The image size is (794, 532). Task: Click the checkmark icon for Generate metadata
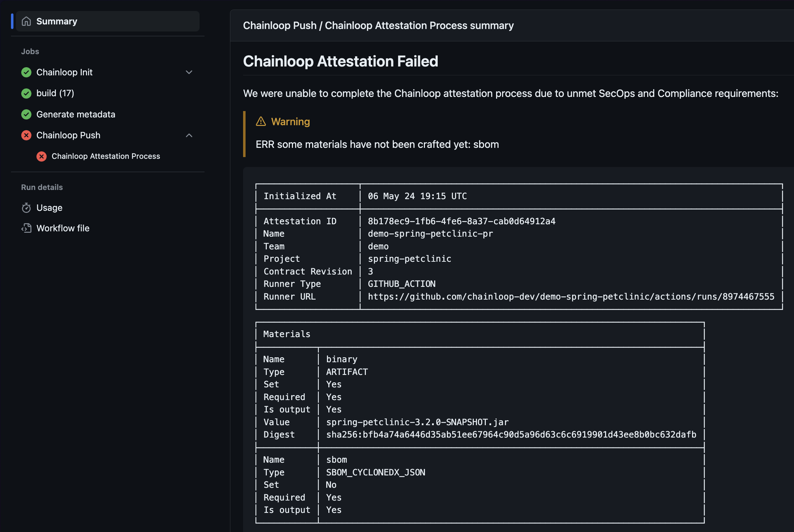coord(26,114)
